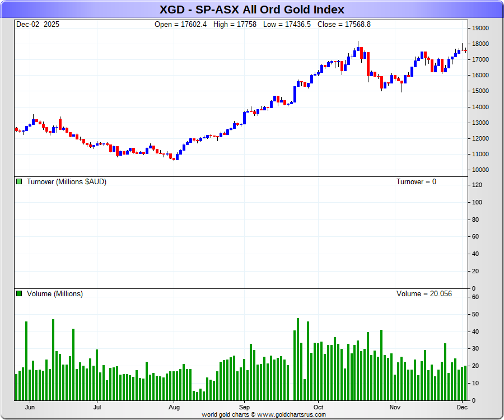Click the 120 label on the Turnover axis
The height and width of the screenshot is (420, 504).
pyautogui.click(x=477, y=185)
